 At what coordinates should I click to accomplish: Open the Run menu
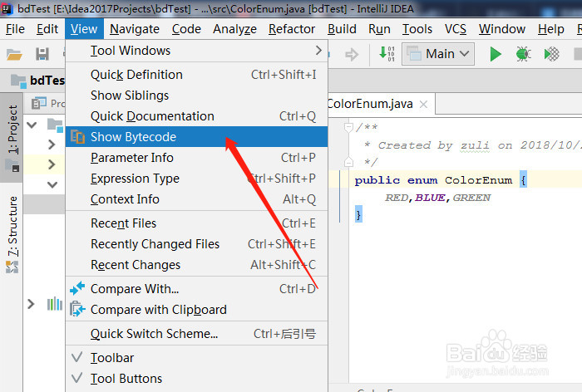379,29
